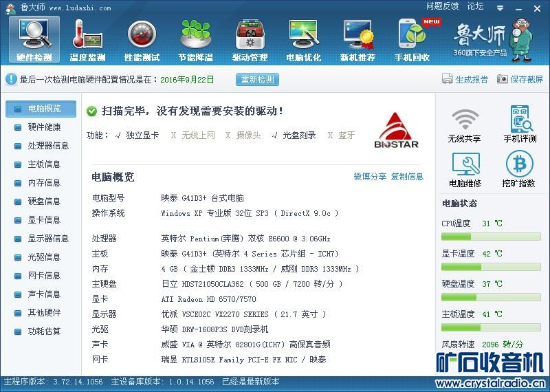550x392 pixels.
Task: Click the 风扇转速 value 2096 转/分
Action: [x=503, y=345]
